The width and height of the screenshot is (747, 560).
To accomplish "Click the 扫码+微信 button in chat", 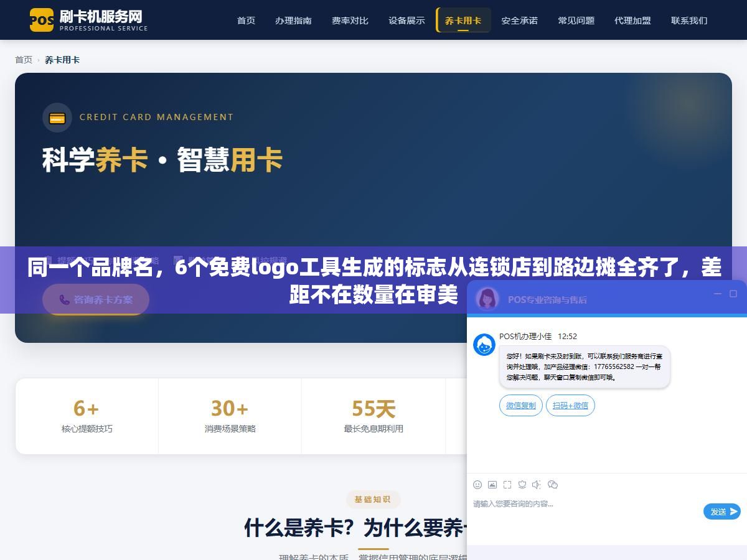I will pyautogui.click(x=570, y=406).
